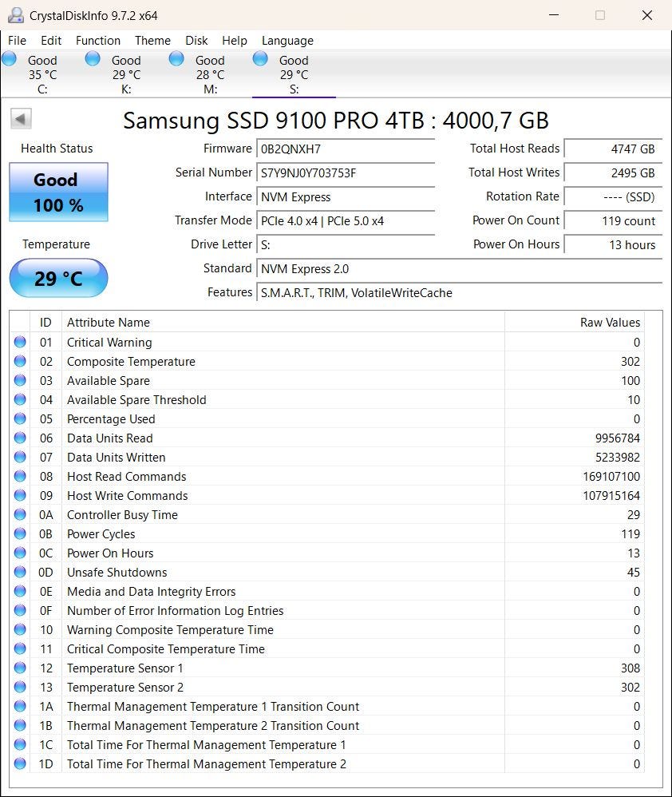
Task: Open the Disk menu
Action: click(x=196, y=41)
